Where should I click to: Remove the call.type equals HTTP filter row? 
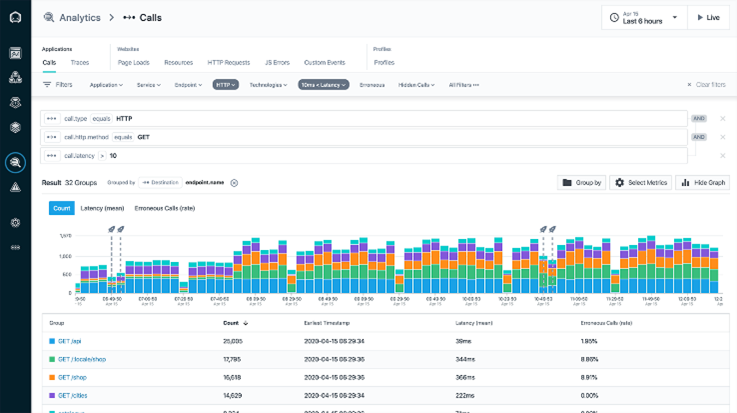[x=723, y=118]
